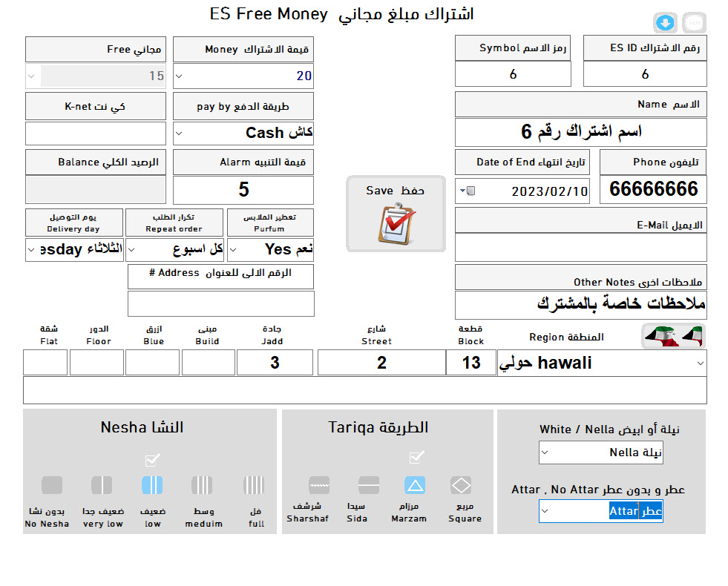The image size is (728, 586).
Task: Click the Save clipboard checkmark icon
Action: tap(396, 225)
